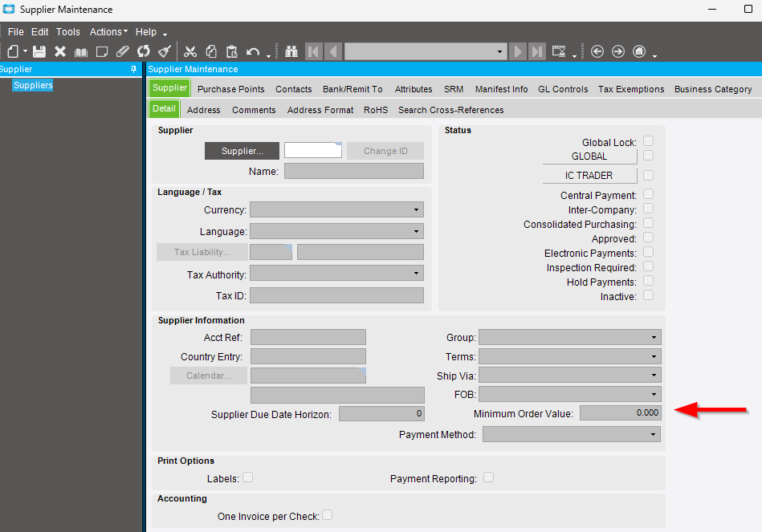The width and height of the screenshot is (762, 532).
Task: Click the binoculars Search icon
Action: [x=291, y=51]
